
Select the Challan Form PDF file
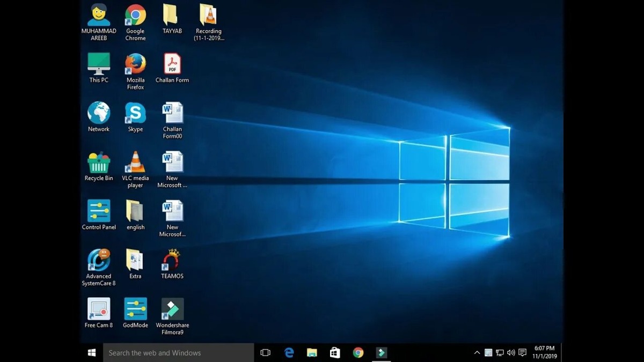pyautogui.click(x=172, y=68)
